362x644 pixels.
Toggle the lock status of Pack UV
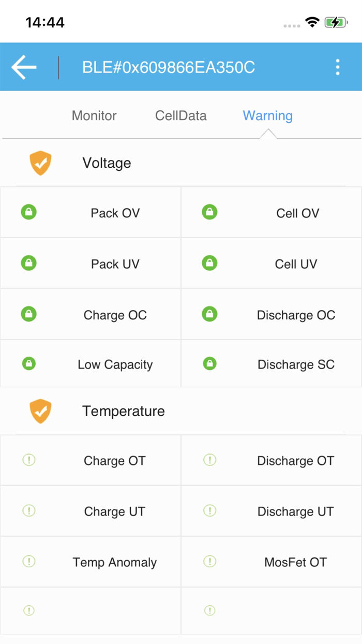pyautogui.click(x=28, y=262)
